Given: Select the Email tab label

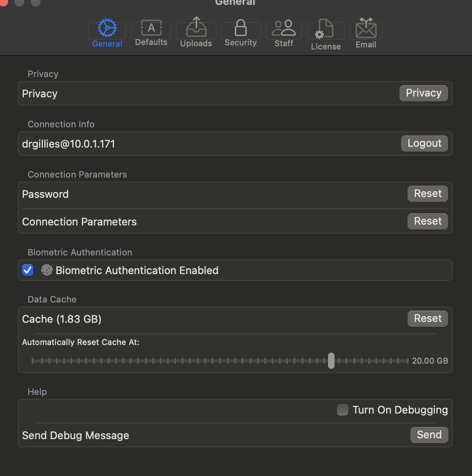Looking at the screenshot, I should [366, 45].
